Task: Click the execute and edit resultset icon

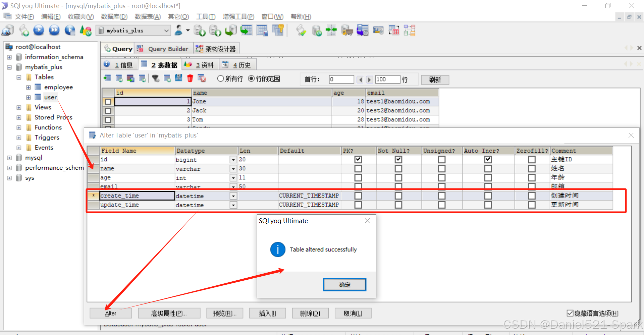Action: (x=70, y=31)
